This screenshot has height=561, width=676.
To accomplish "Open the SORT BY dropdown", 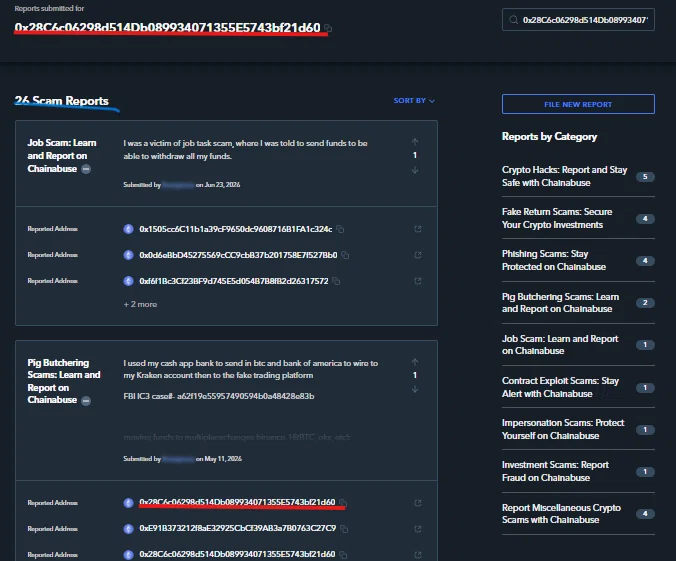I will [414, 100].
